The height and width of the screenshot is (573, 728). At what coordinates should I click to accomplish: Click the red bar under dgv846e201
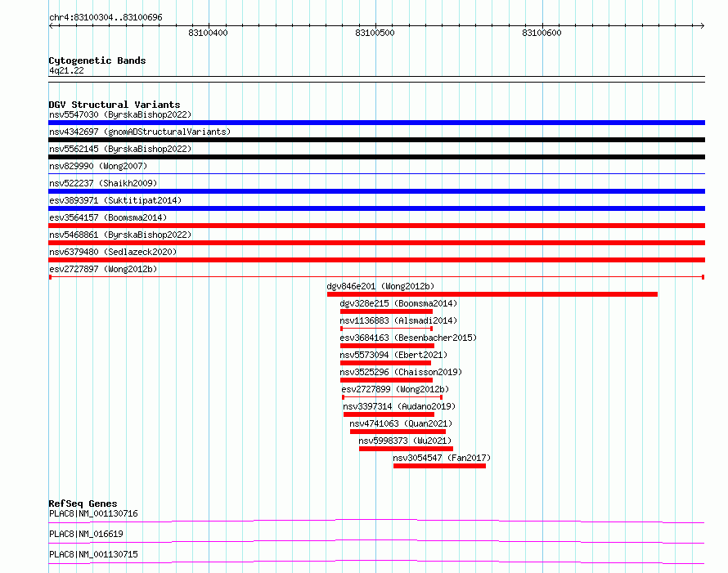pos(492,294)
